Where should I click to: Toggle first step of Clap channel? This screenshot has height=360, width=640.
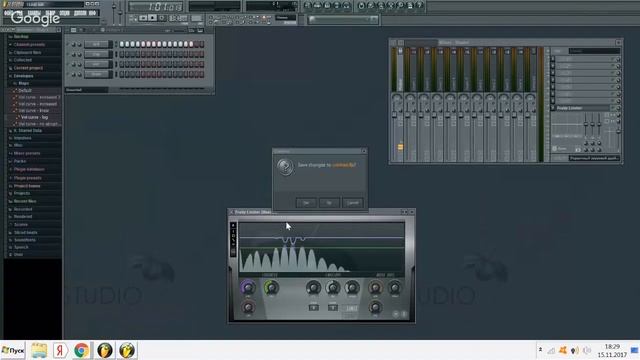tap(122, 54)
